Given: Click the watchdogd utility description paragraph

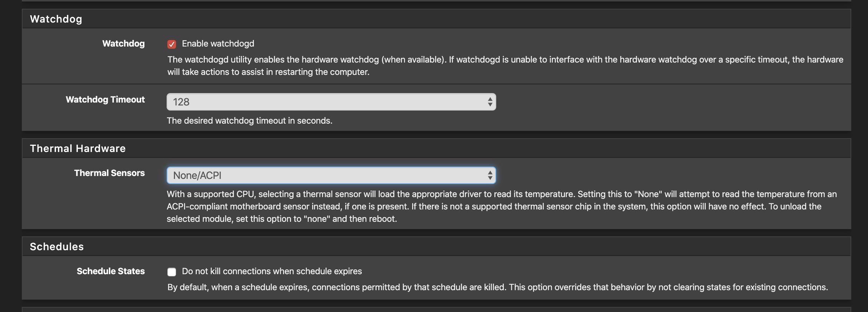Looking at the screenshot, I should tap(505, 66).
